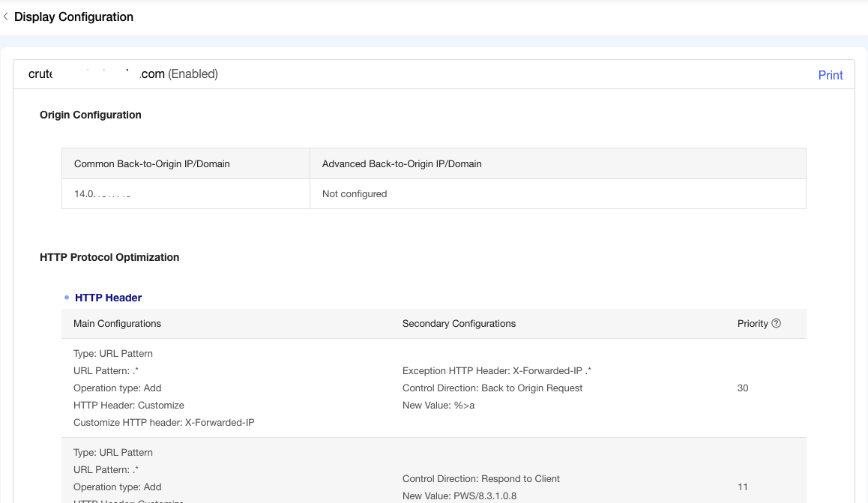Click the Main Configurations column header
The image size is (868, 503).
tap(117, 323)
